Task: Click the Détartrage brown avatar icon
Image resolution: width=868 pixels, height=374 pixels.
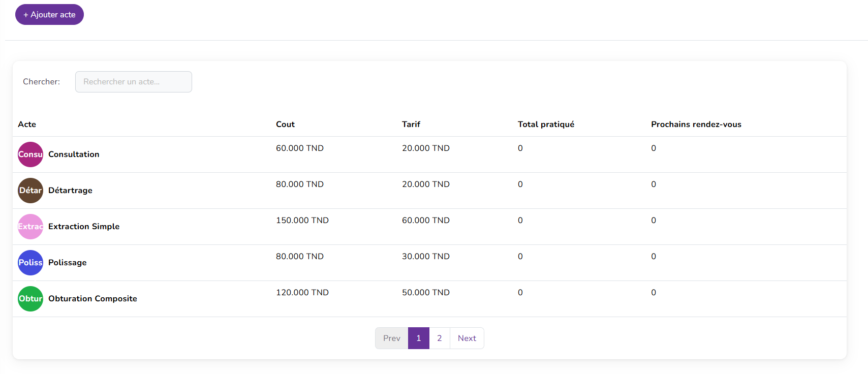Action: pos(30,191)
